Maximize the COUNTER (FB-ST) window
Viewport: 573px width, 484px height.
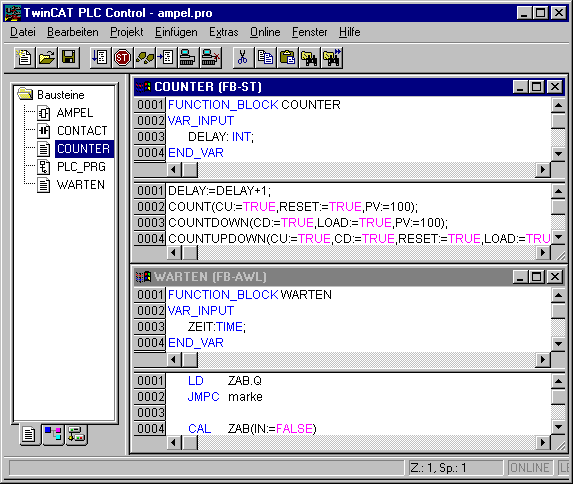[x=536, y=87]
